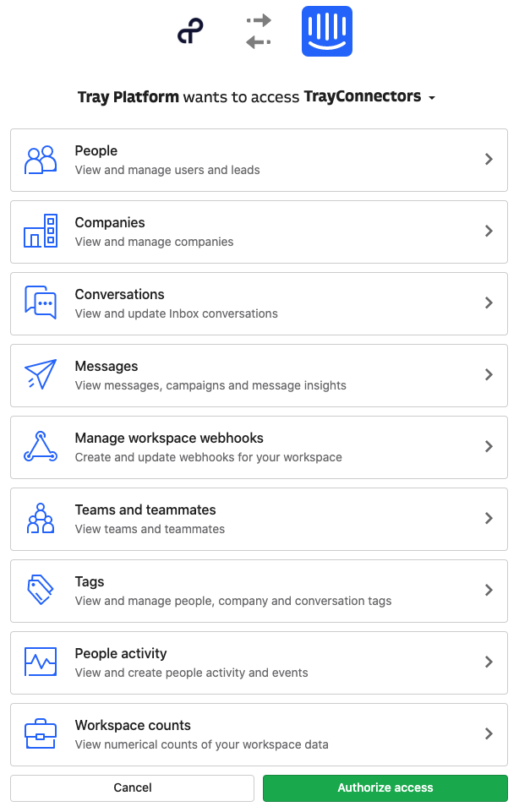
Task: Click the Companies building icon
Action: [41, 231]
